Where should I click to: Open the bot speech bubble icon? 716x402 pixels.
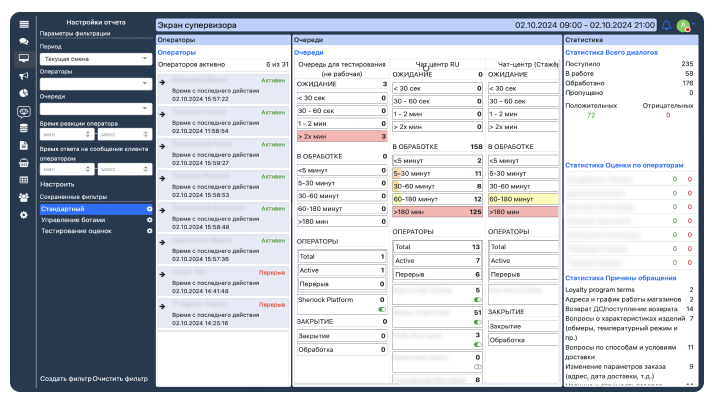pyautogui.click(x=24, y=111)
